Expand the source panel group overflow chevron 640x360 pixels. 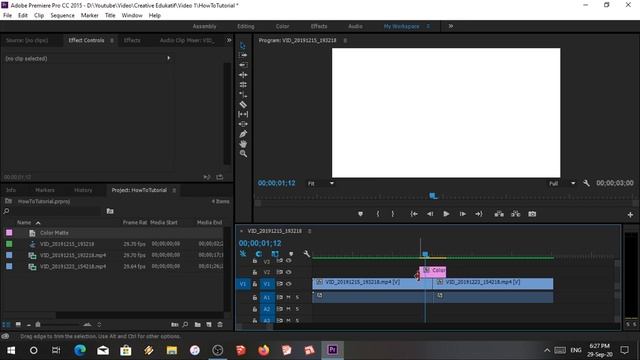click(x=229, y=40)
